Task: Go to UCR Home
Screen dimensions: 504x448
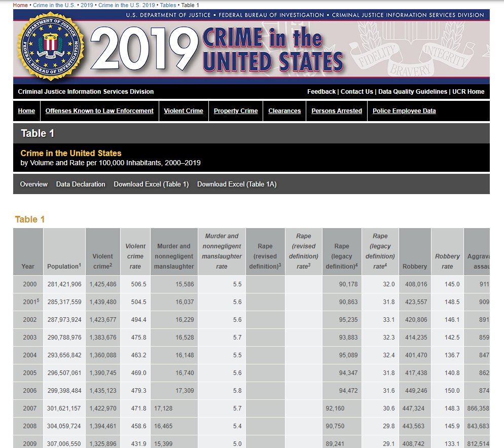Action: point(469,92)
